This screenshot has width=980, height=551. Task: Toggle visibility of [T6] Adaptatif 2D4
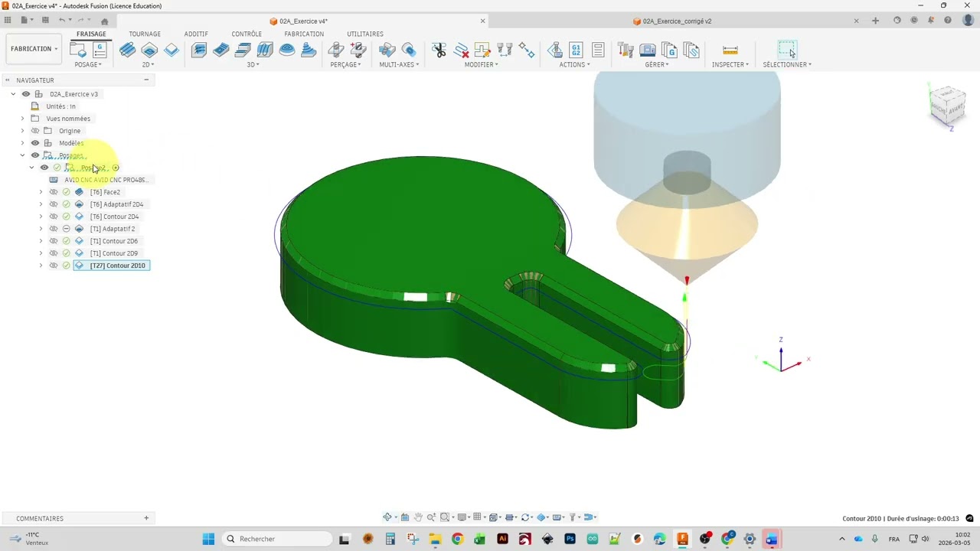pos(54,204)
